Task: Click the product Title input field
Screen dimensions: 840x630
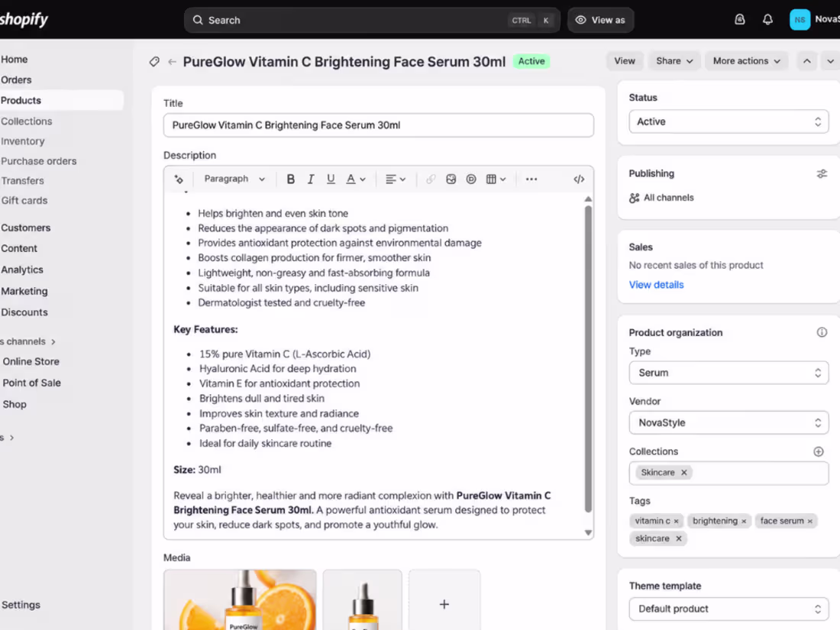Action: coord(378,125)
